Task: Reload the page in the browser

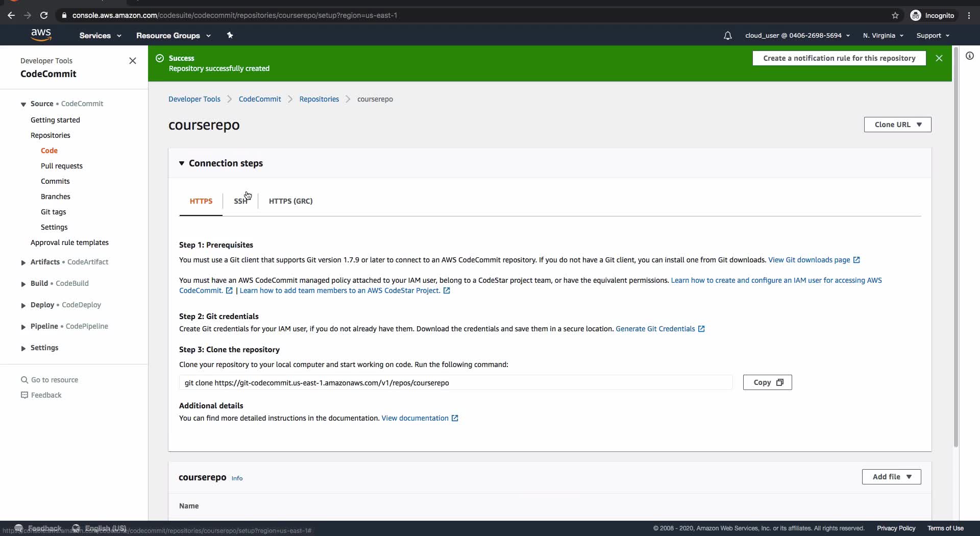Action: (x=44, y=15)
